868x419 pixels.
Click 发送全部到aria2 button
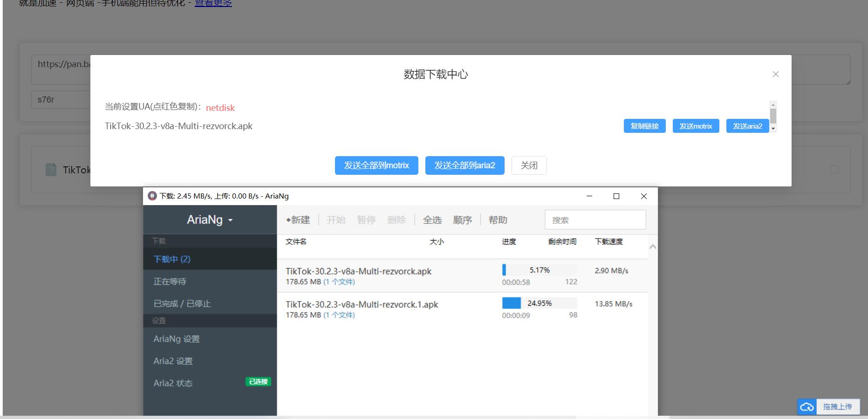pos(465,165)
